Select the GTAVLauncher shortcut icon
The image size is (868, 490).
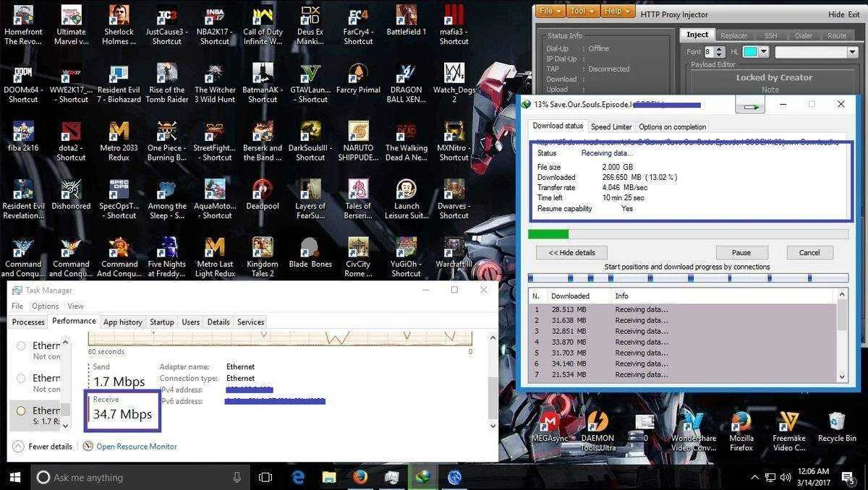(310, 84)
